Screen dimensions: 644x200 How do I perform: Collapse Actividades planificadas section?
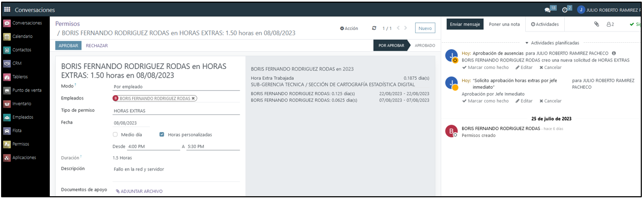pyautogui.click(x=552, y=42)
